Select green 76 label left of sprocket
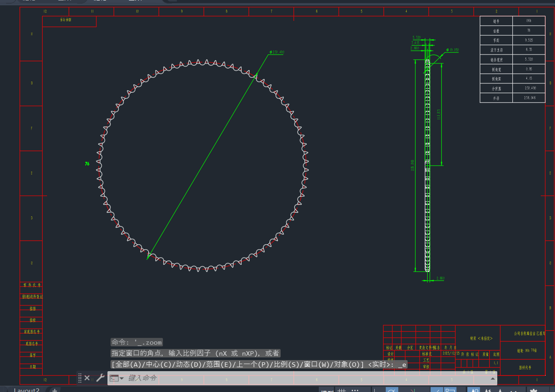This screenshot has width=555, height=392. [87, 164]
